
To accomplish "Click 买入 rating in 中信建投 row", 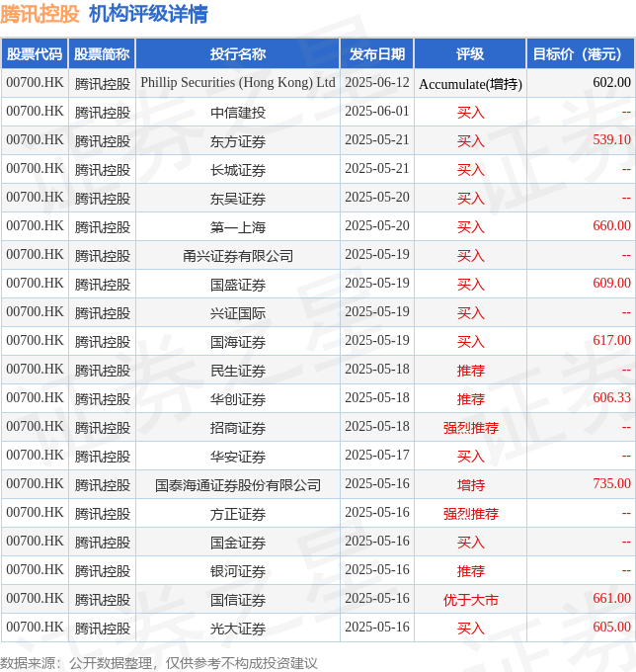I will coord(470,113).
